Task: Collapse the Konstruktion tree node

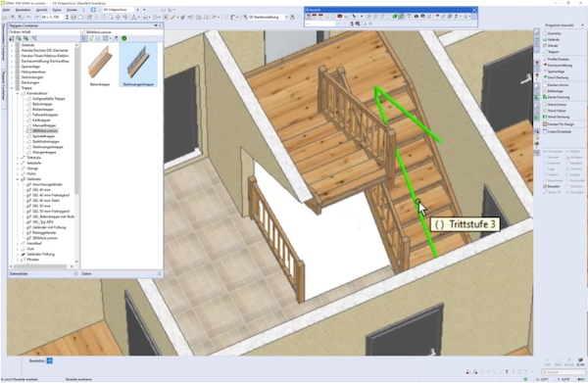Action: tap(18, 93)
